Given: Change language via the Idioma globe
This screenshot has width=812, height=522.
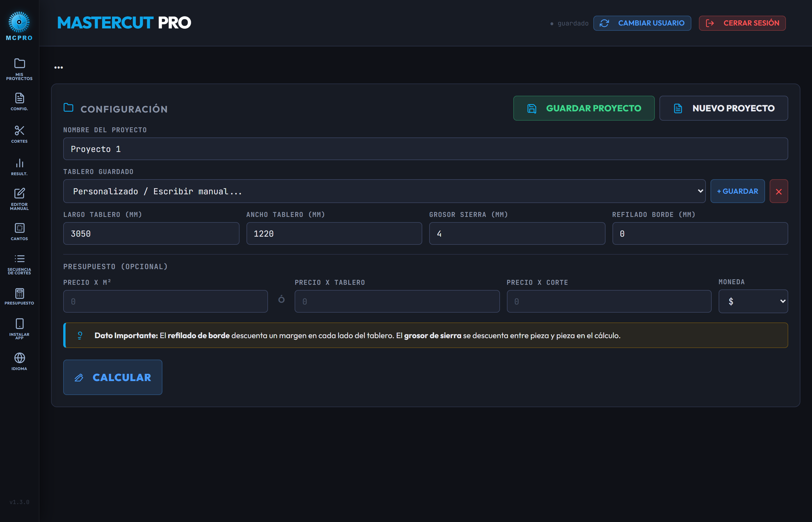Looking at the screenshot, I should click(x=19, y=362).
